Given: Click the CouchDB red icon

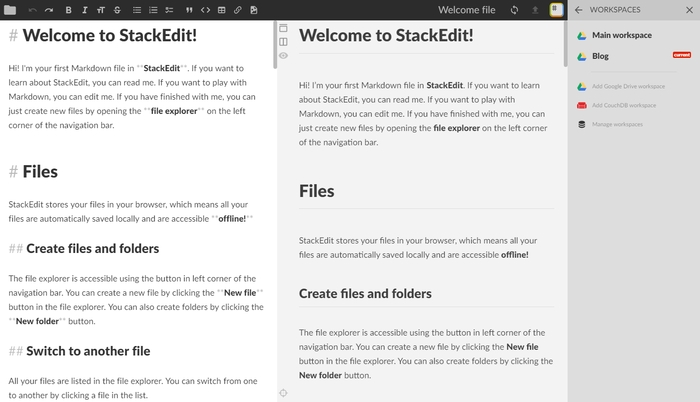Looking at the screenshot, I should pyautogui.click(x=581, y=105).
